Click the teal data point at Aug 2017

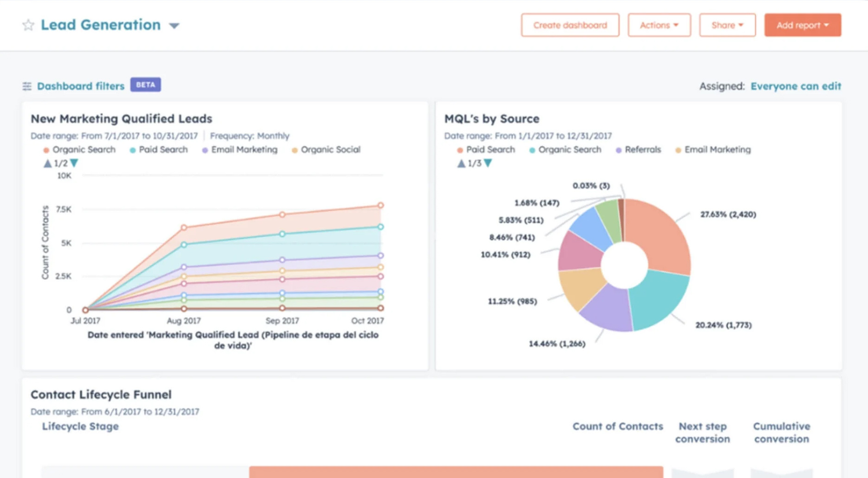coord(184,245)
